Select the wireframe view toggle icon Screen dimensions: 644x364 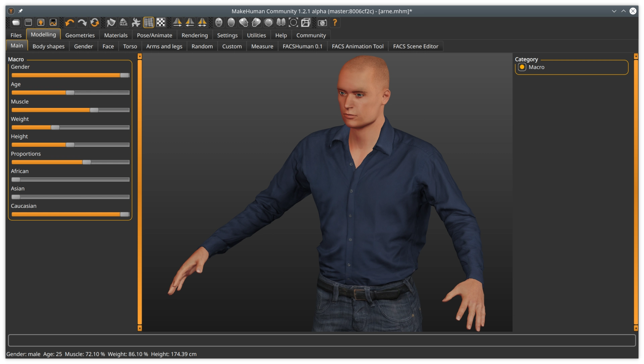149,22
